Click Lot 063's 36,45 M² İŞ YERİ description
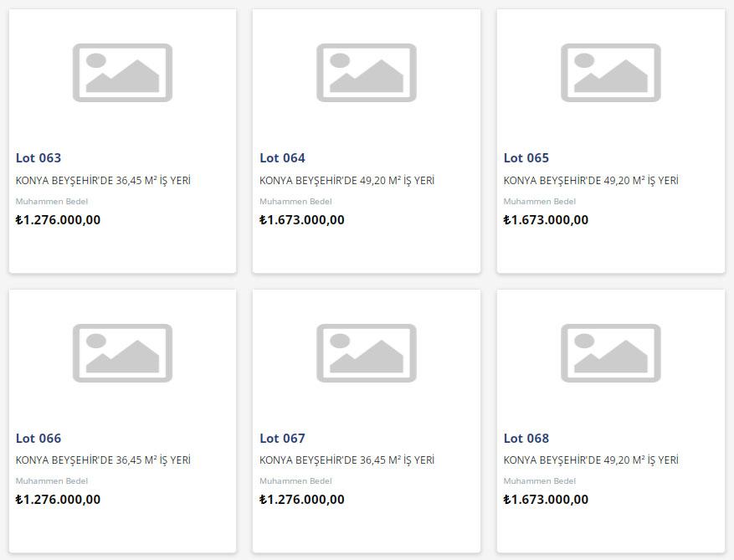Viewport: 734px width, 560px height. [103, 181]
